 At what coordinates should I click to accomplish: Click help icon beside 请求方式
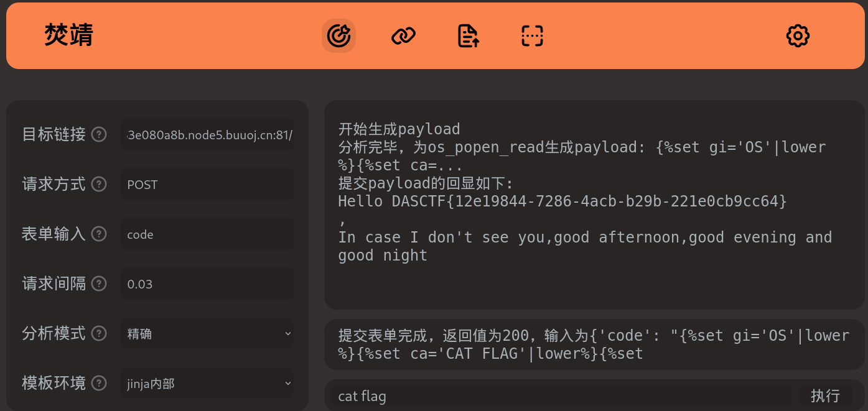99,184
